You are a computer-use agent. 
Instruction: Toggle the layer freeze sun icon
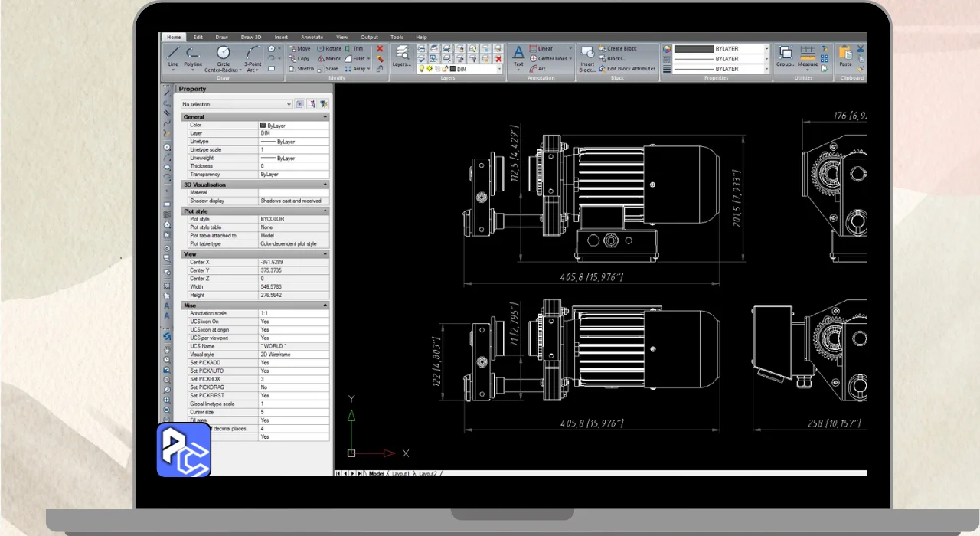click(x=430, y=69)
